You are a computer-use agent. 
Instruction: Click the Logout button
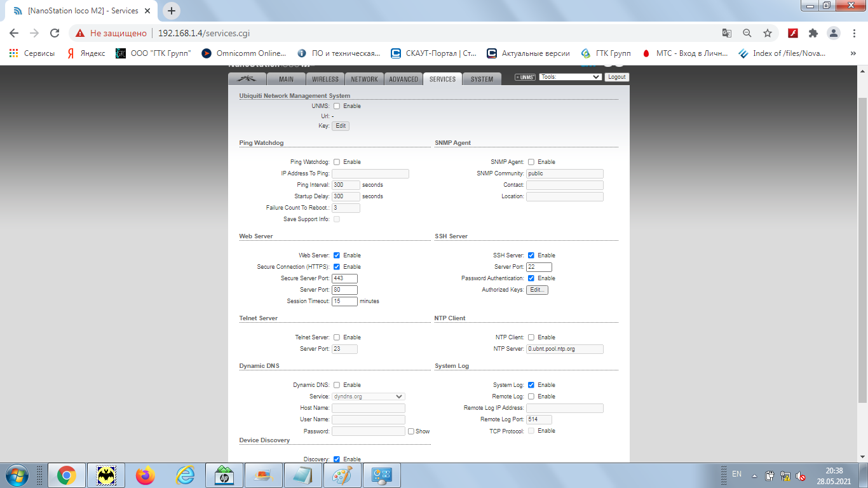tap(617, 77)
